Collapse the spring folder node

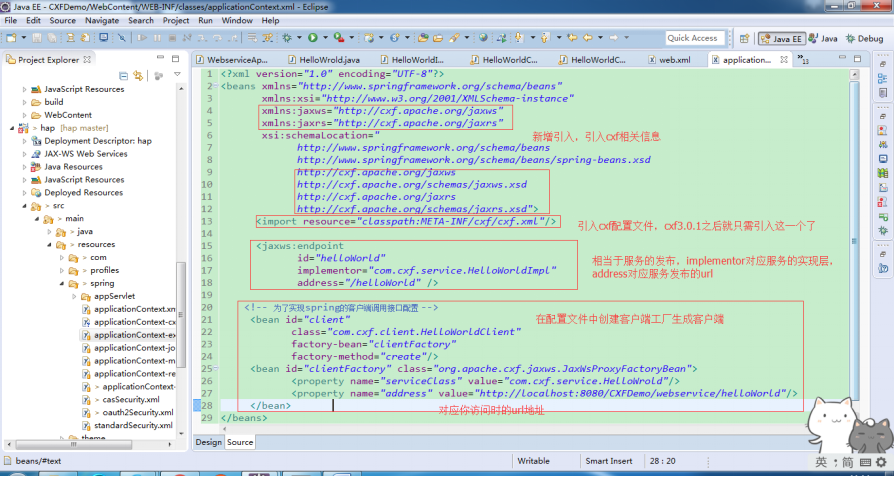[62, 284]
